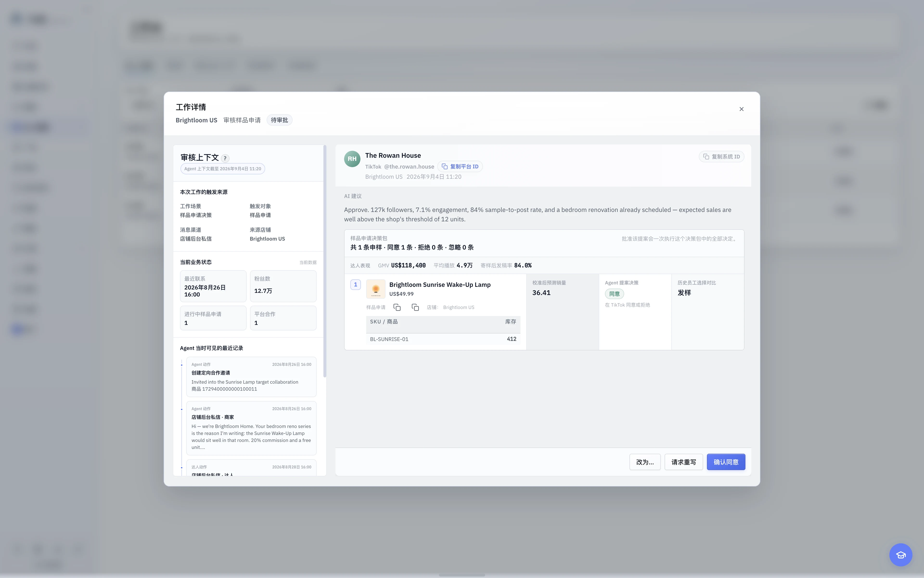Click the product title "Brightloom Sunrise Wake-Up Lamp"
The width and height of the screenshot is (924, 578).
(440, 285)
